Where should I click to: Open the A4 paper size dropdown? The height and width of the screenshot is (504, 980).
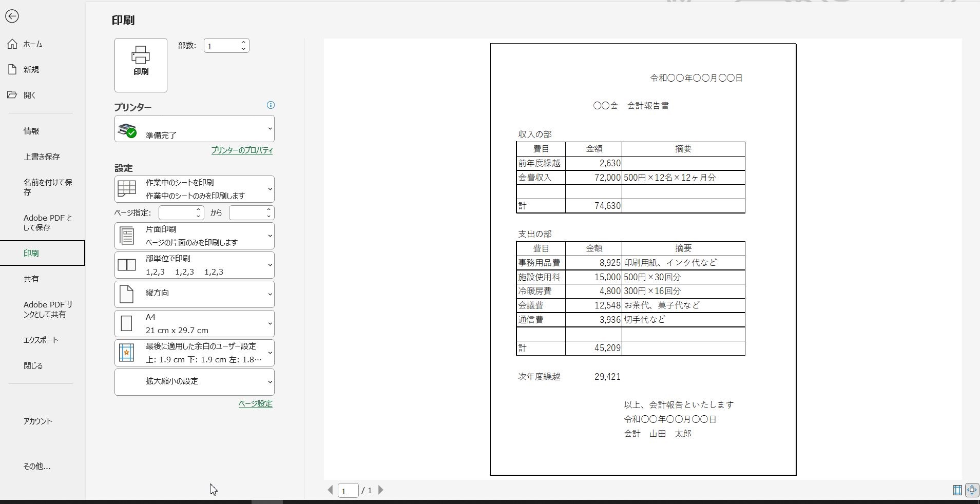194,323
